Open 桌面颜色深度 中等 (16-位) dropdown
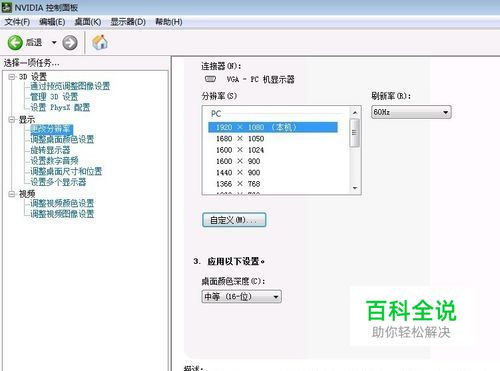Viewport: 500px width, 371px height. tap(241, 296)
